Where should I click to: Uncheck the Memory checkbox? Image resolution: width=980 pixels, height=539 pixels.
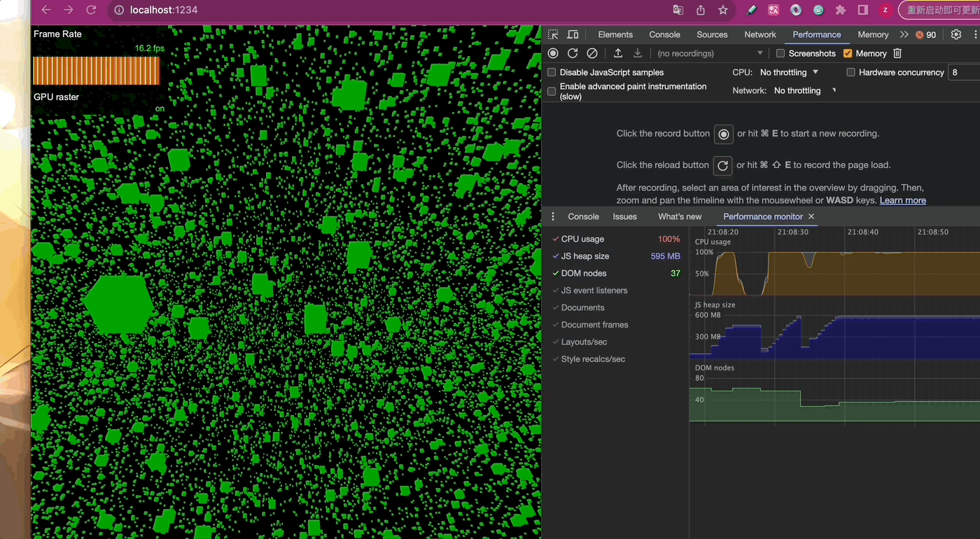click(x=848, y=53)
